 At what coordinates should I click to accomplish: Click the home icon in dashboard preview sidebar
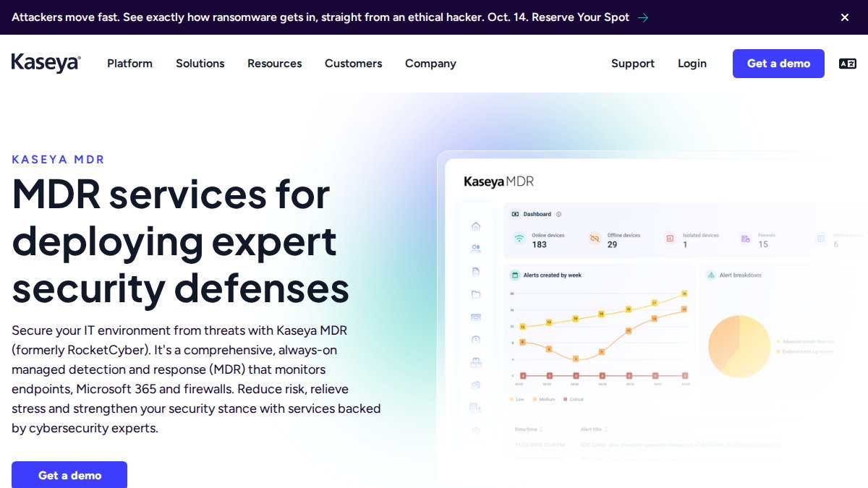click(x=475, y=226)
